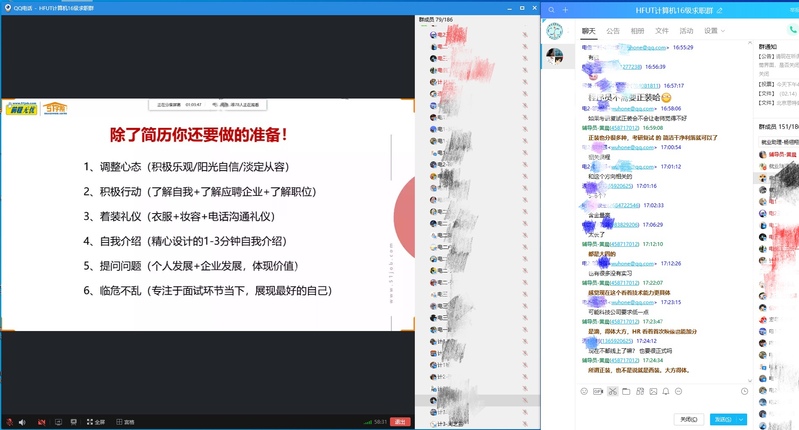Expand the 设置 dropdown menu
Image resolution: width=799 pixels, height=430 pixels.
click(x=714, y=31)
